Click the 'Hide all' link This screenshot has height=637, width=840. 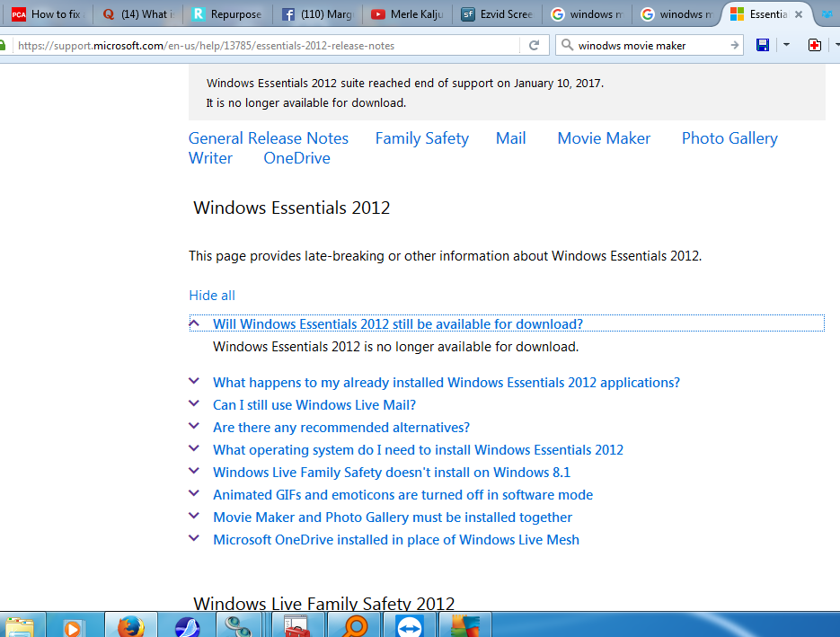pos(212,296)
